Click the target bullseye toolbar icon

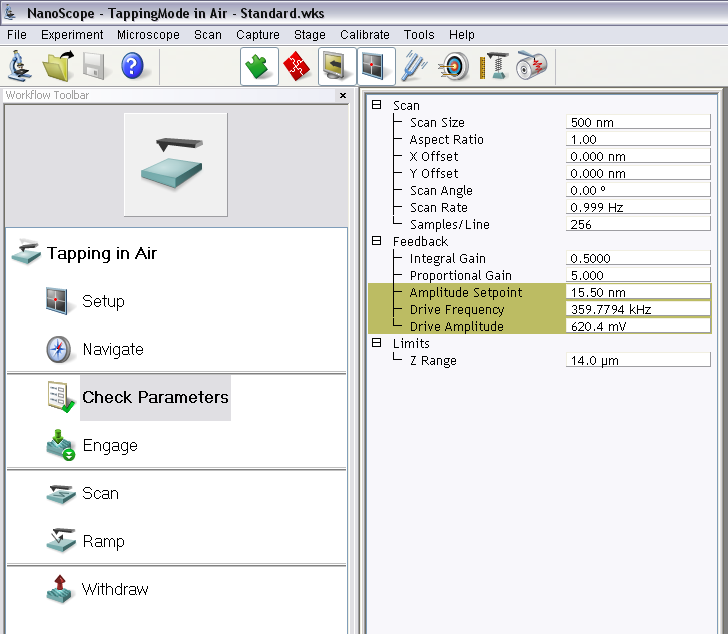point(455,67)
